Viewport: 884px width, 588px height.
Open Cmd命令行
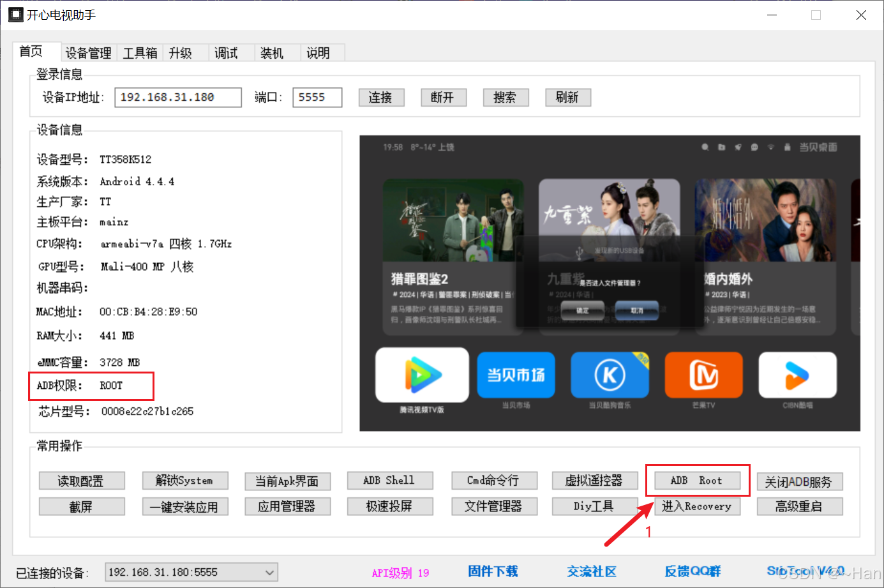[493, 480]
